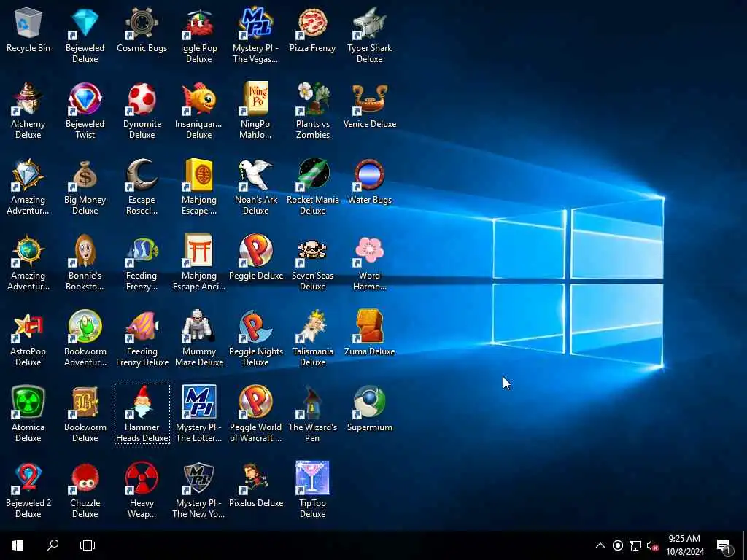Select the Feeding Frenzy Deluxe icon
747x560 pixels.
click(x=142, y=326)
